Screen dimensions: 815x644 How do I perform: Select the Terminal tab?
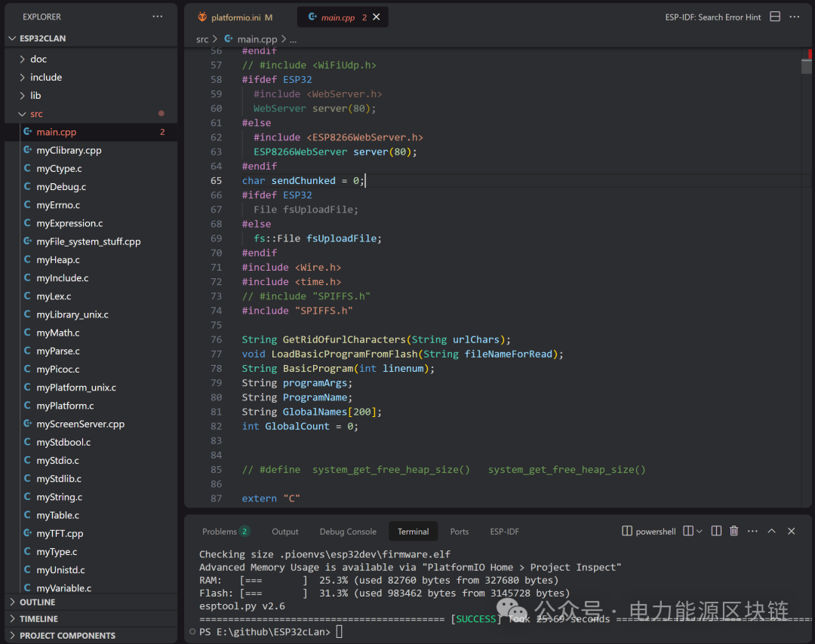pos(414,532)
